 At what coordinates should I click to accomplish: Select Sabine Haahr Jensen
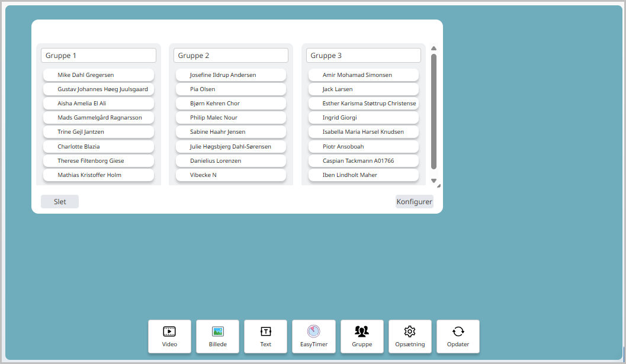coord(231,132)
